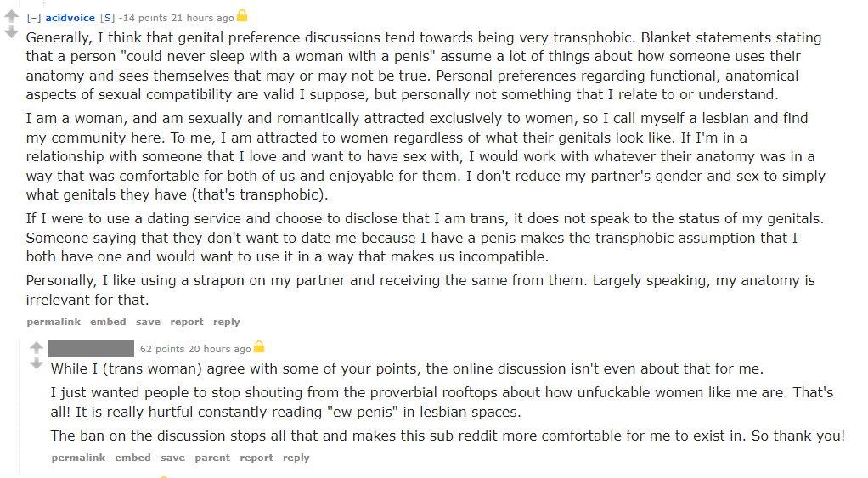Reply to acidvoice's comment
This screenshot has height=478, width=868.
pyautogui.click(x=227, y=322)
